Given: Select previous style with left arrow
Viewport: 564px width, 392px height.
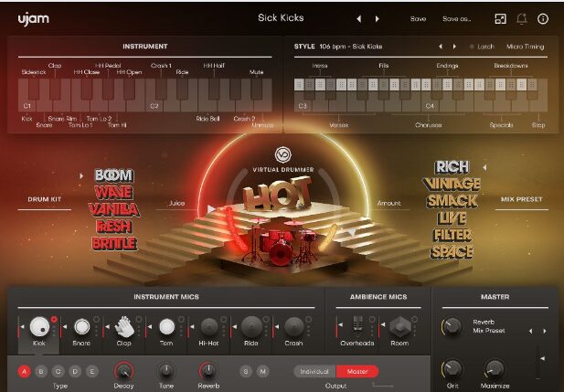Looking at the screenshot, I should 441,47.
